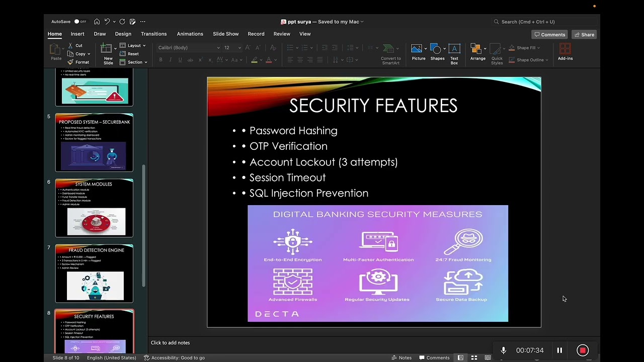This screenshot has height=362, width=644.
Task: Pause the screen recording
Action: click(x=559, y=350)
